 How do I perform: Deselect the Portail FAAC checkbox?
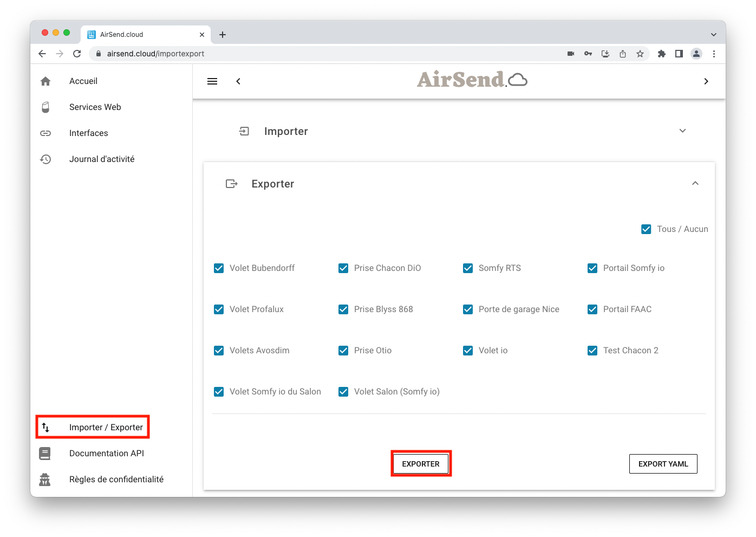click(592, 309)
